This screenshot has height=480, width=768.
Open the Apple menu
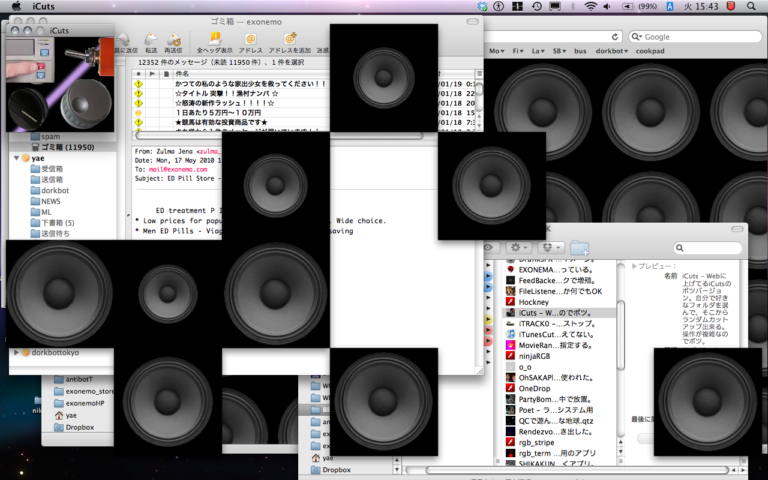(16, 6)
